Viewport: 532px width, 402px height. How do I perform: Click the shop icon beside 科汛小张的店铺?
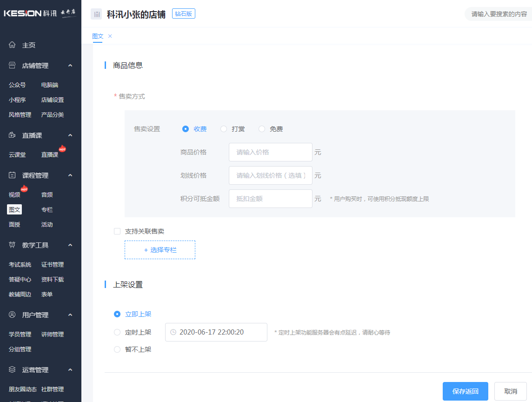[x=96, y=13]
